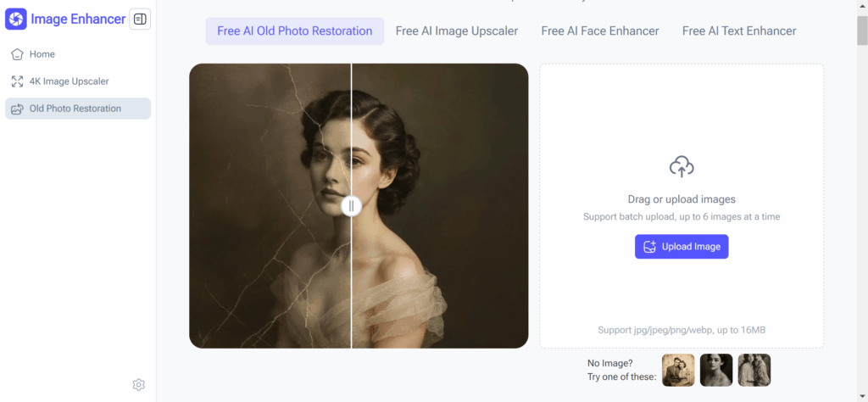Open the Free AI Text Enhancer tab

[x=739, y=31]
